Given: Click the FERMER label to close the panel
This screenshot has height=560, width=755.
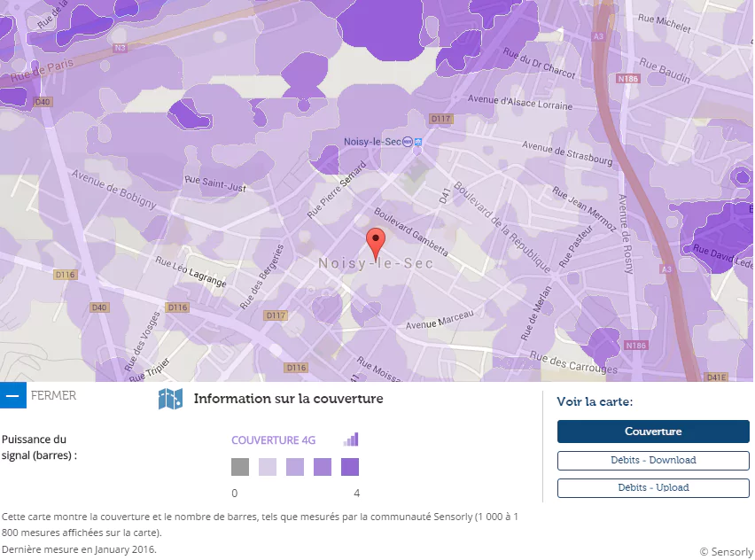Looking at the screenshot, I should click(x=53, y=396).
